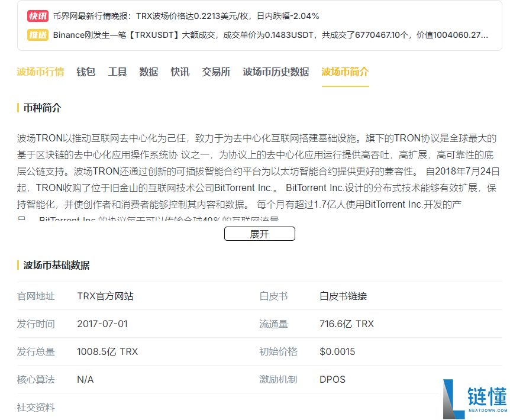
Task: Click the 核心算法 value N/A
Action: click(85, 379)
